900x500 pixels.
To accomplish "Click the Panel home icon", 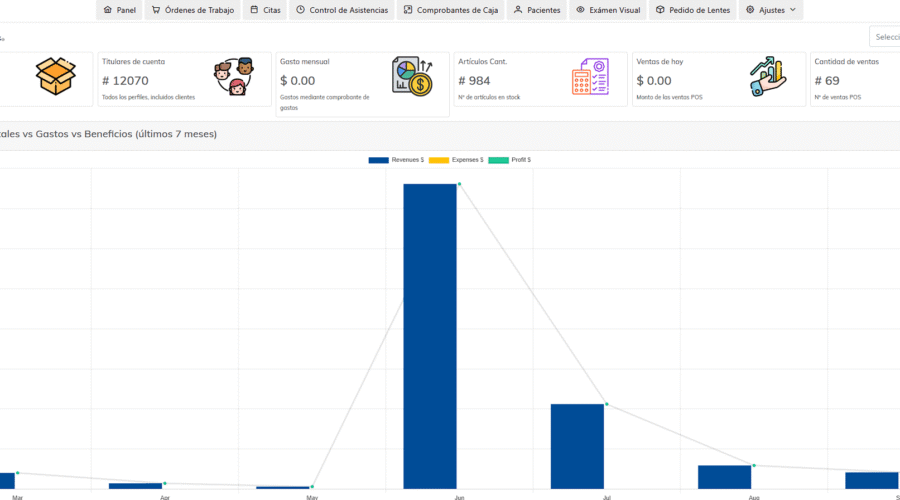I will click(107, 10).
